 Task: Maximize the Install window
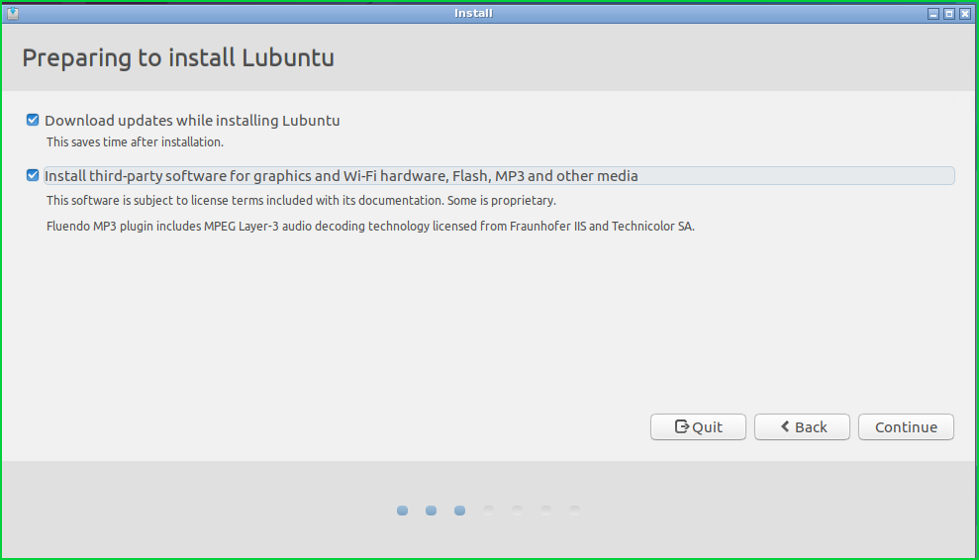click(x=949, y=14)
